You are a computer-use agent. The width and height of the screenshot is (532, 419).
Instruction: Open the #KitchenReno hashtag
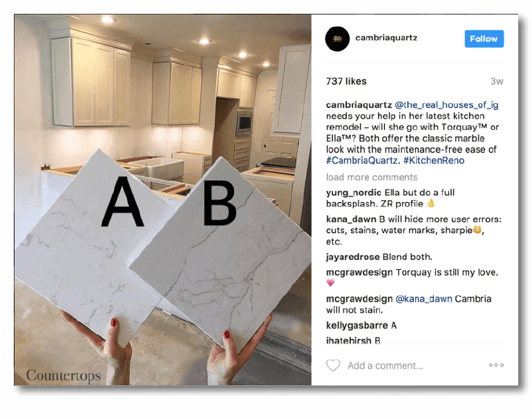[x=434, y=160]
